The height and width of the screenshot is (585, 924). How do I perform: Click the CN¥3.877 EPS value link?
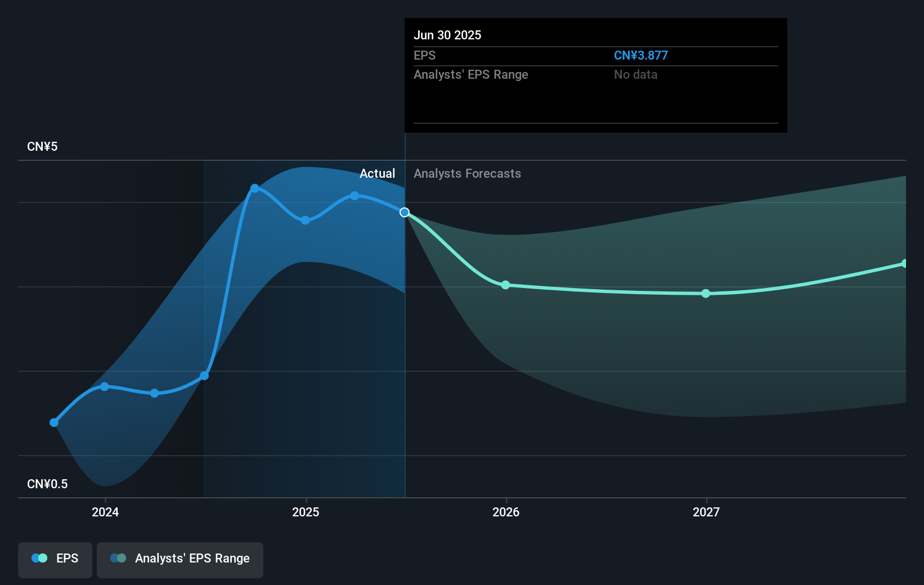click(641, 55)
